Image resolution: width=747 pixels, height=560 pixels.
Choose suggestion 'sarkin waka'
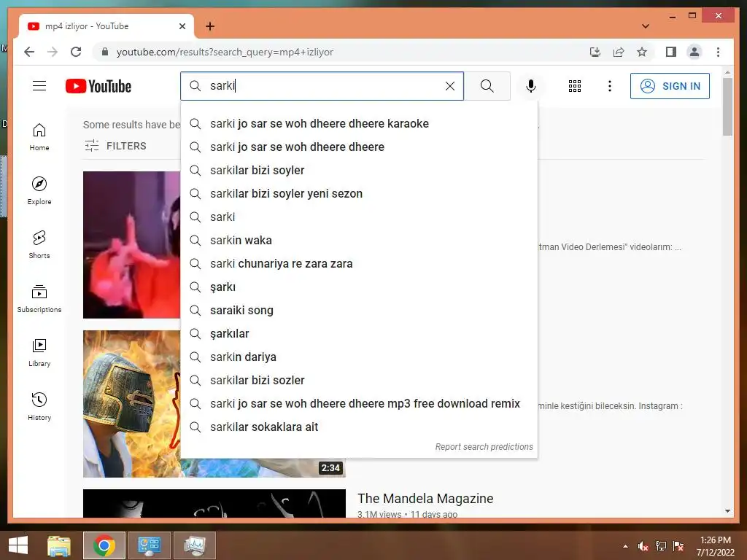pyautogui.click(x=359, y=240)
